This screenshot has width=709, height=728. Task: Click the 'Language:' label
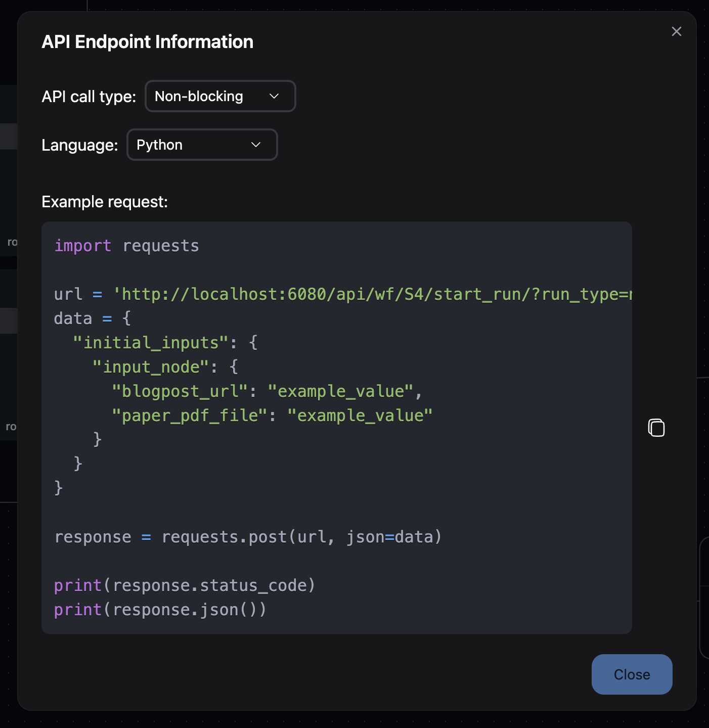point(79,145)
